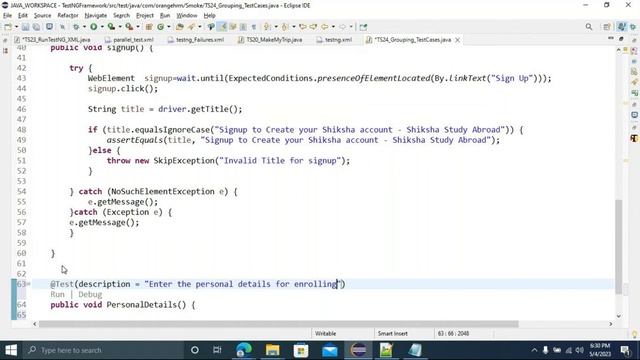Jump to Previous Annotation arrow icon

coord(285,27)
